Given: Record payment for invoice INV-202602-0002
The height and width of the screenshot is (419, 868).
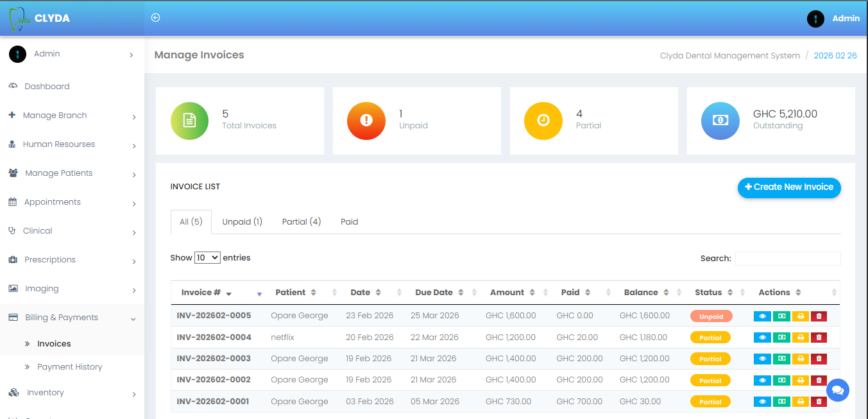Looking at the screenshot, I should (x=781, y=381).
